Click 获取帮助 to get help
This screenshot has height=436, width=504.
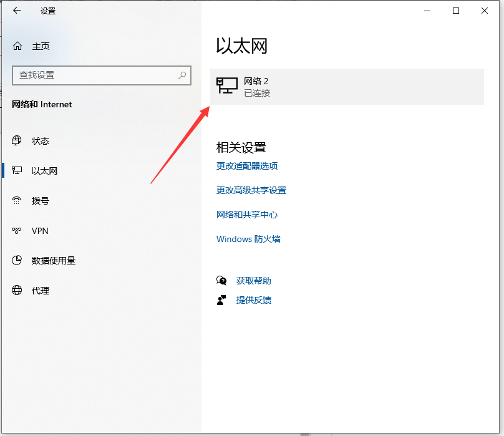coord(253,281)
